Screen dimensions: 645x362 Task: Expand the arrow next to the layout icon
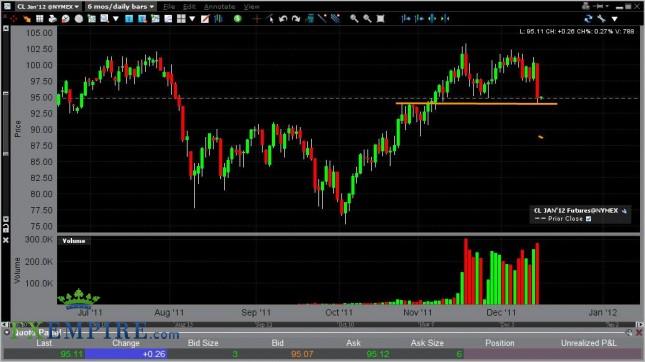(x=192, y=19)
